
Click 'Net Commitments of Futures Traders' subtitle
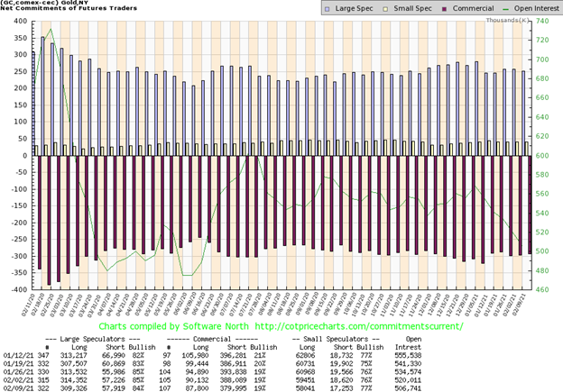tap(69, 8)
